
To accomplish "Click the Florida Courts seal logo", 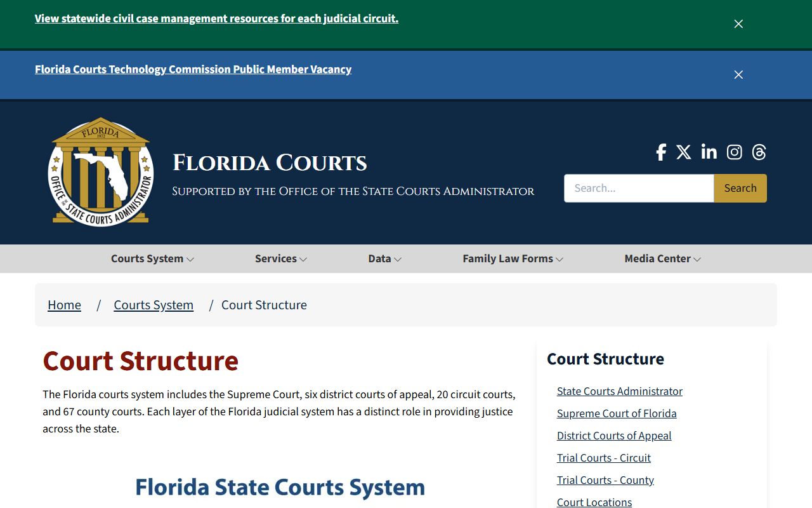I will point(101,171).
